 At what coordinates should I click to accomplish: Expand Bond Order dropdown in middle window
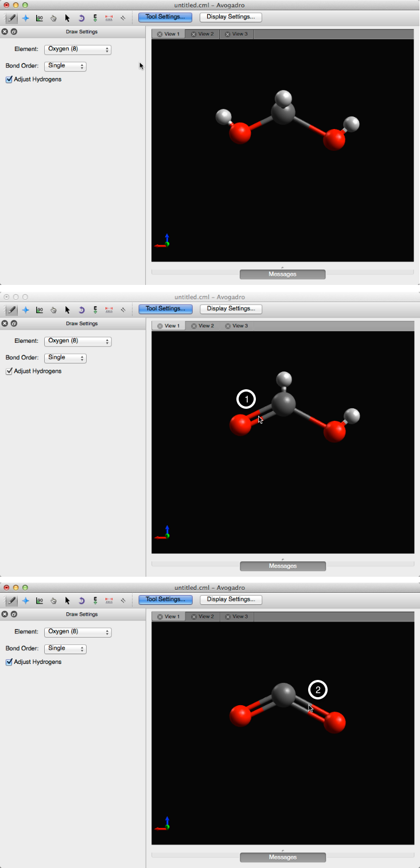65,358
